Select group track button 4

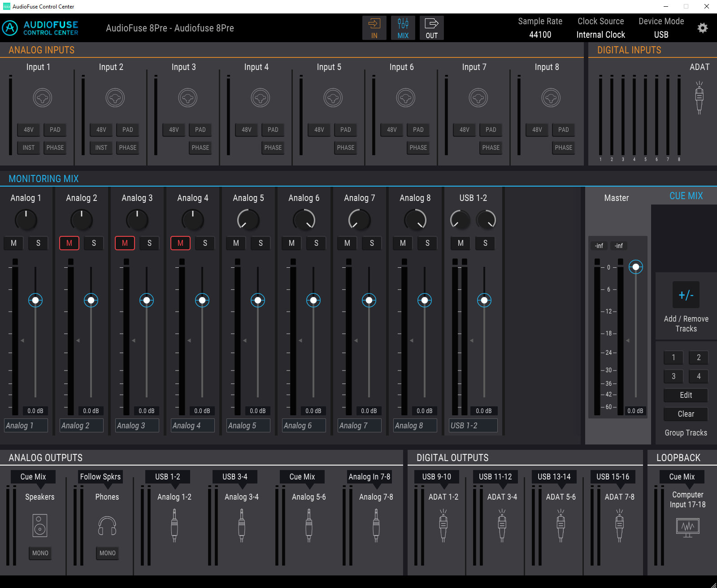(699, 376)
